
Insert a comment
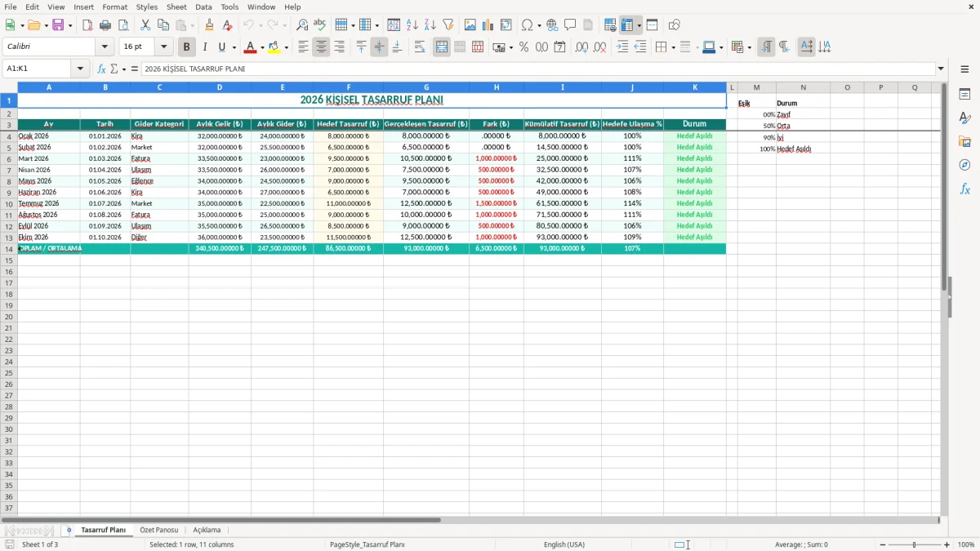[570, 25]
